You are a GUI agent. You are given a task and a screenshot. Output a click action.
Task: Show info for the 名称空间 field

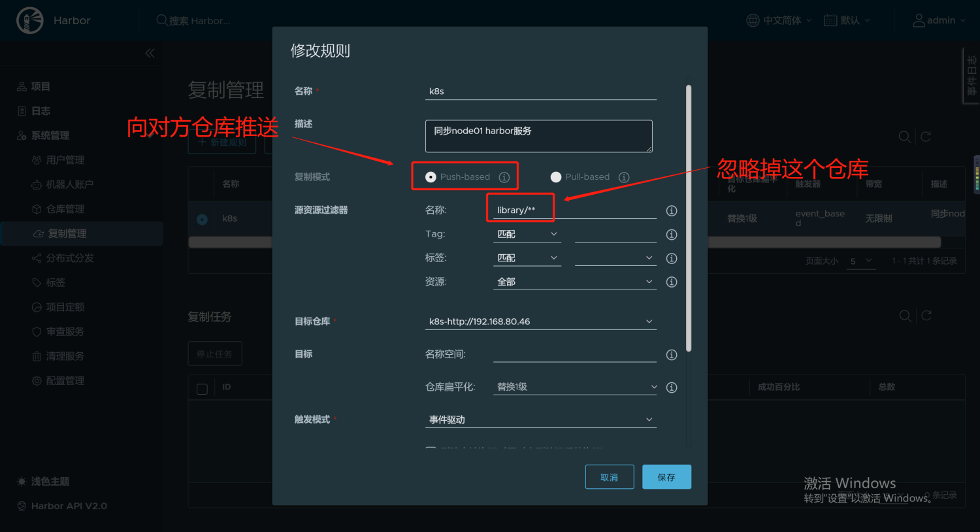tap(671, 354)
